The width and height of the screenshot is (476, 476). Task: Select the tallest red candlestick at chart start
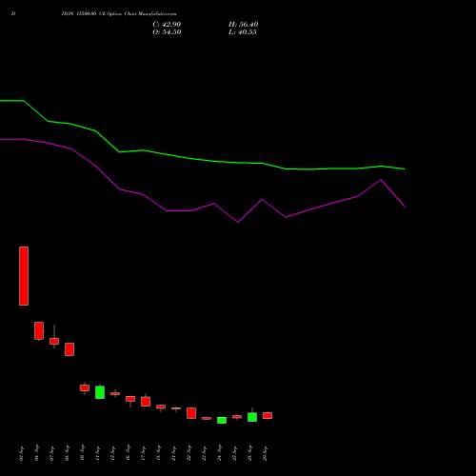24,276
